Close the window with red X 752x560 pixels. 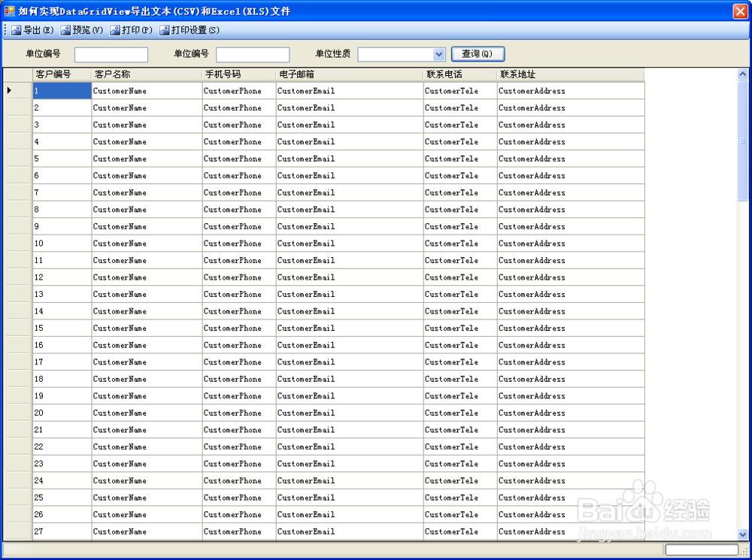(x=741, y=11)
